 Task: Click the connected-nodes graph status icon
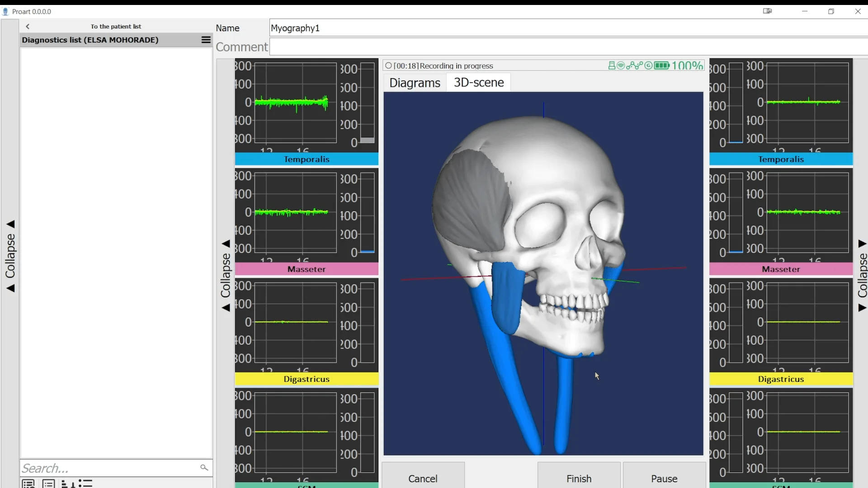click(634, 66)
